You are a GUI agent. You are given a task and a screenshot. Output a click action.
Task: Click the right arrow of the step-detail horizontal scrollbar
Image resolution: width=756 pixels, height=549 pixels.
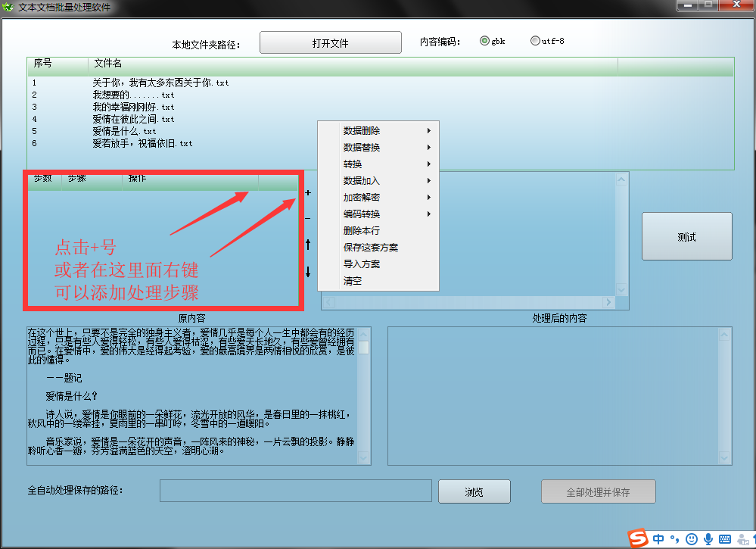(608, 302)
